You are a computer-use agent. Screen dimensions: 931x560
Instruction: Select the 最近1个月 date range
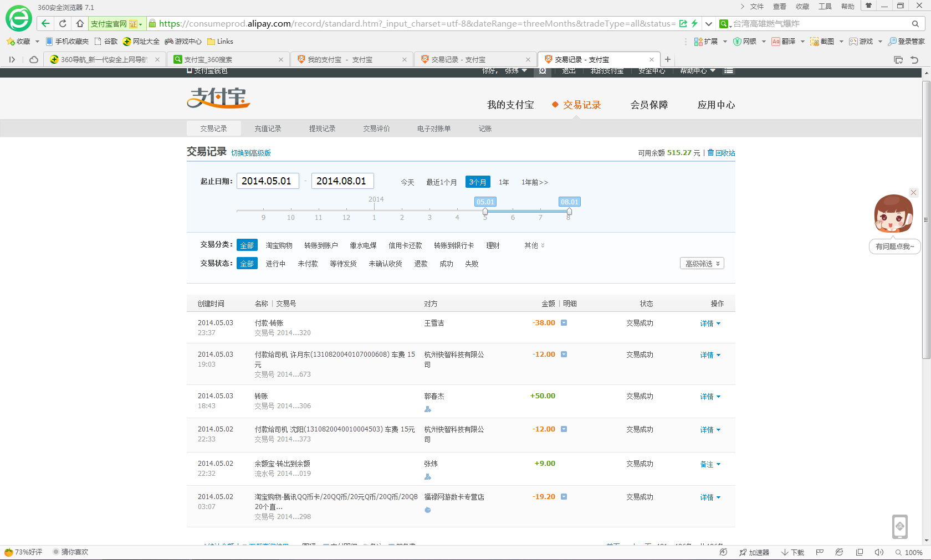[x=441, y=182]
